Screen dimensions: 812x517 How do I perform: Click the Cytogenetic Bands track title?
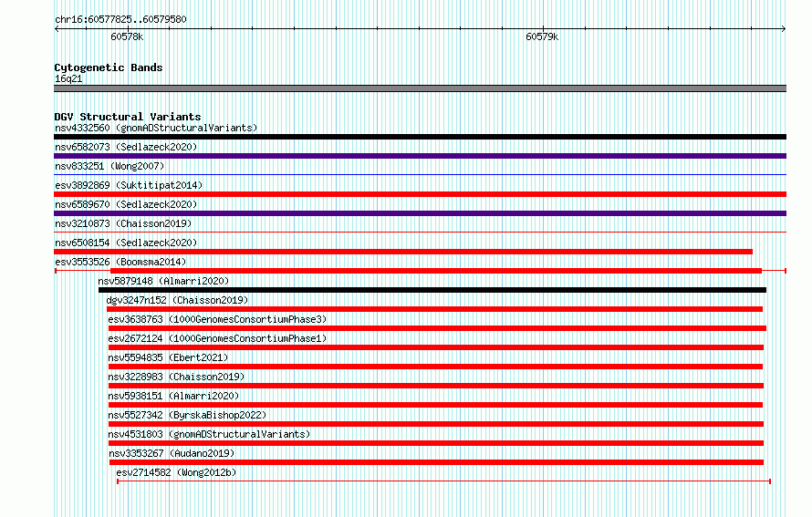(x=109, y=67)
